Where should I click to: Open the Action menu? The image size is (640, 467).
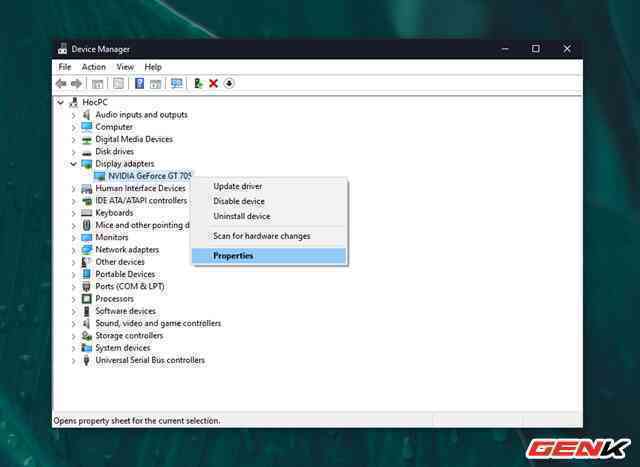(93, 67)
